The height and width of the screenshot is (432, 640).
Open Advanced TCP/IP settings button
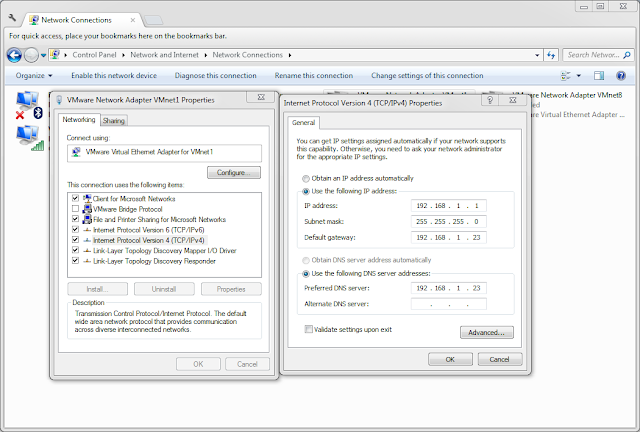tap(487, 332)
